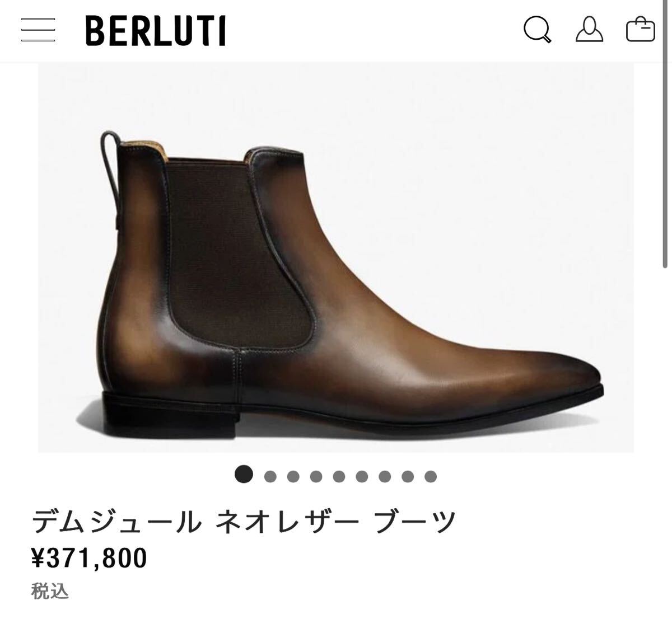The height and width of the screenshot is (638, 672).
Task: Open the search magnifier icon
Action: point(538,30)
